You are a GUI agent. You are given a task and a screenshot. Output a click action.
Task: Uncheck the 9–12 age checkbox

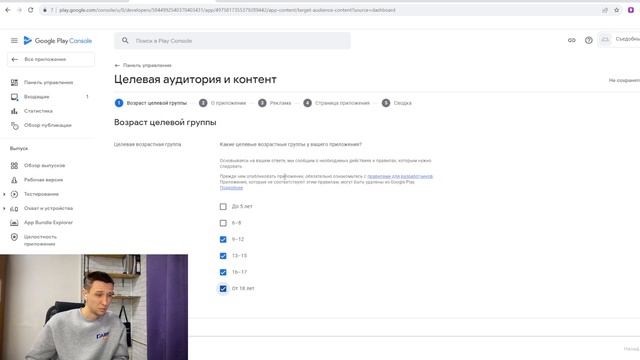pyautogui.click(x=223, y=239)
